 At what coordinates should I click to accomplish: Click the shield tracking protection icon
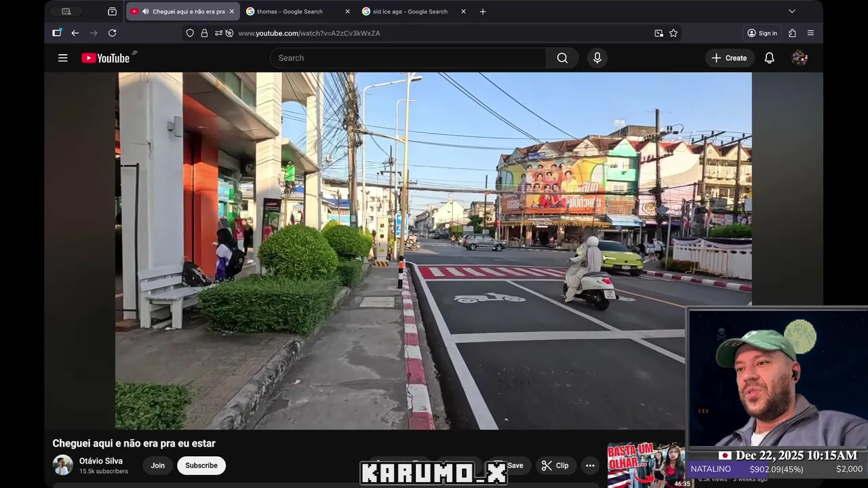[190, 33]
